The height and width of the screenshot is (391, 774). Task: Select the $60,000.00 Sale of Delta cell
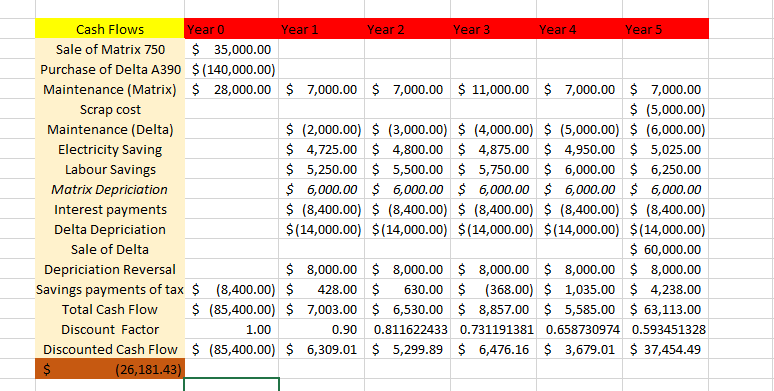(x=666, y=249)
